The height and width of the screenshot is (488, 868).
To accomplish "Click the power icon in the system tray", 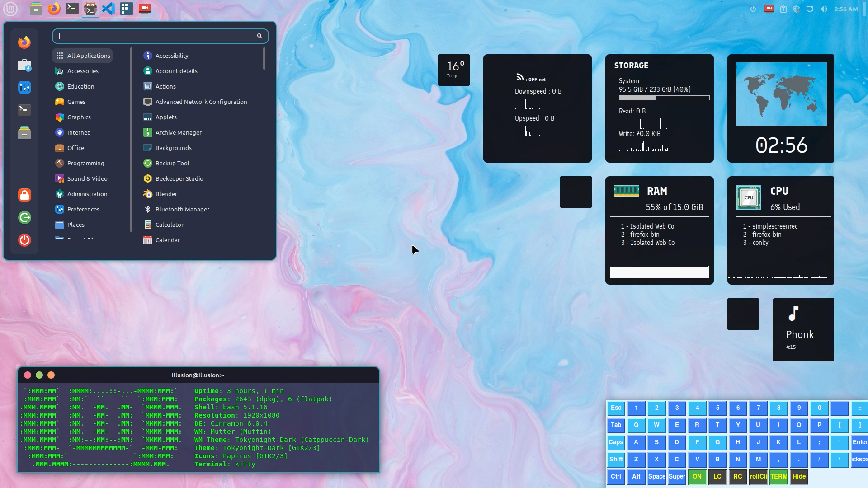I will coord(753,9).
